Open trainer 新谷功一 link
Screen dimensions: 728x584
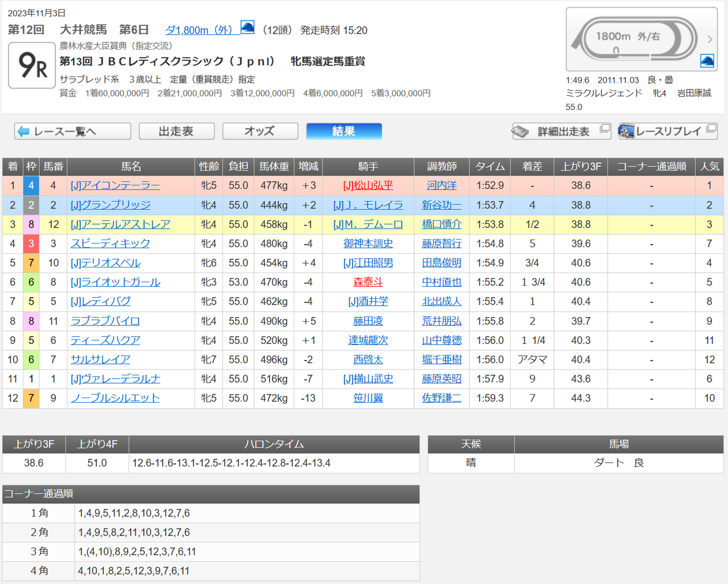point(442,205)
